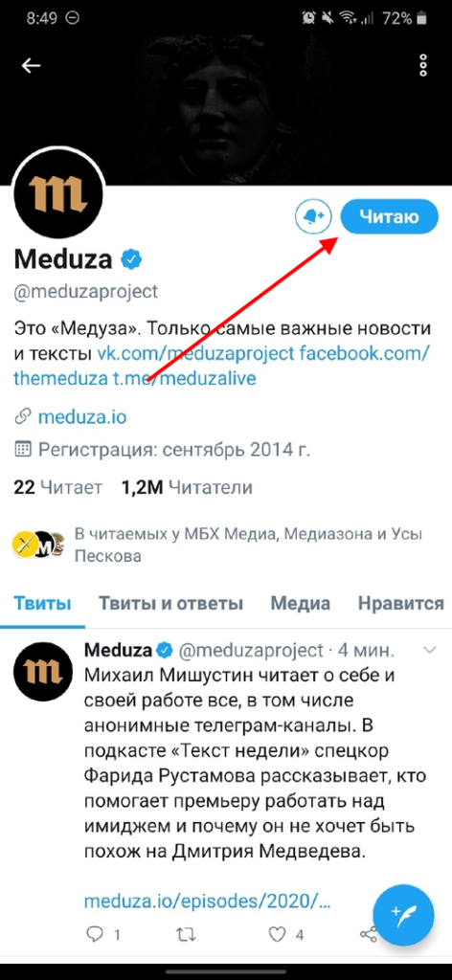Tap the verified badge beside Meduza name
The width and height of the screenshot is (452, 980).
coord(130,258)
